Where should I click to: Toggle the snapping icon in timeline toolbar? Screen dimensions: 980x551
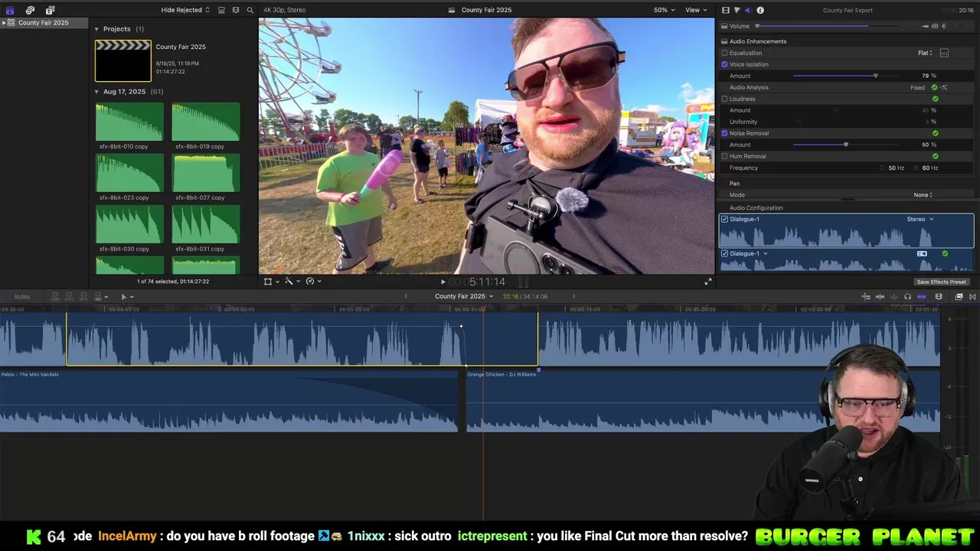click(921, 297)
